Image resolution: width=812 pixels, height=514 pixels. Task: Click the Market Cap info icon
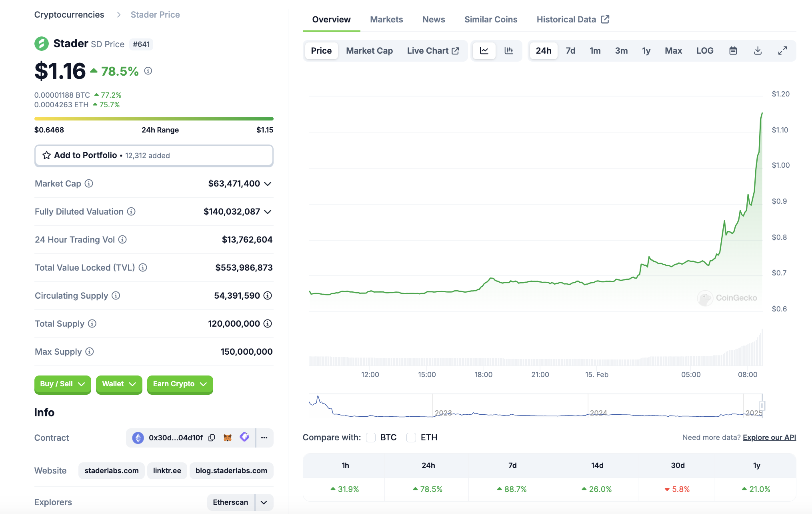pyautogui.click(x=89, y=183)
